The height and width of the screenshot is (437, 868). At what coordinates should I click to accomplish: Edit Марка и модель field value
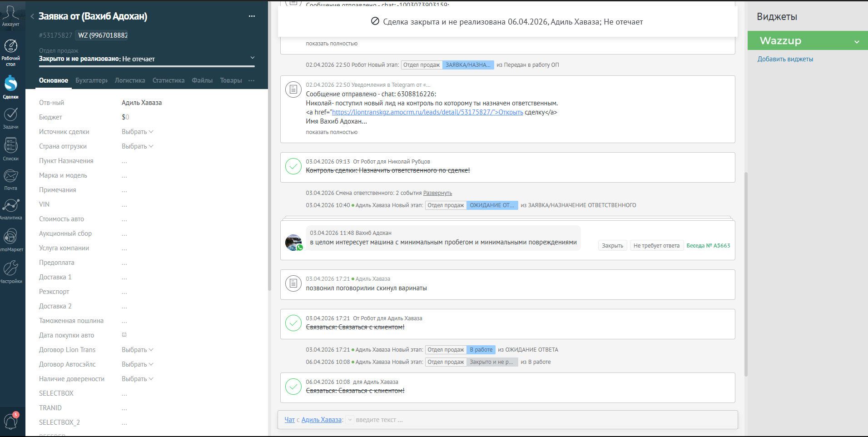click(x=124, y=175)
